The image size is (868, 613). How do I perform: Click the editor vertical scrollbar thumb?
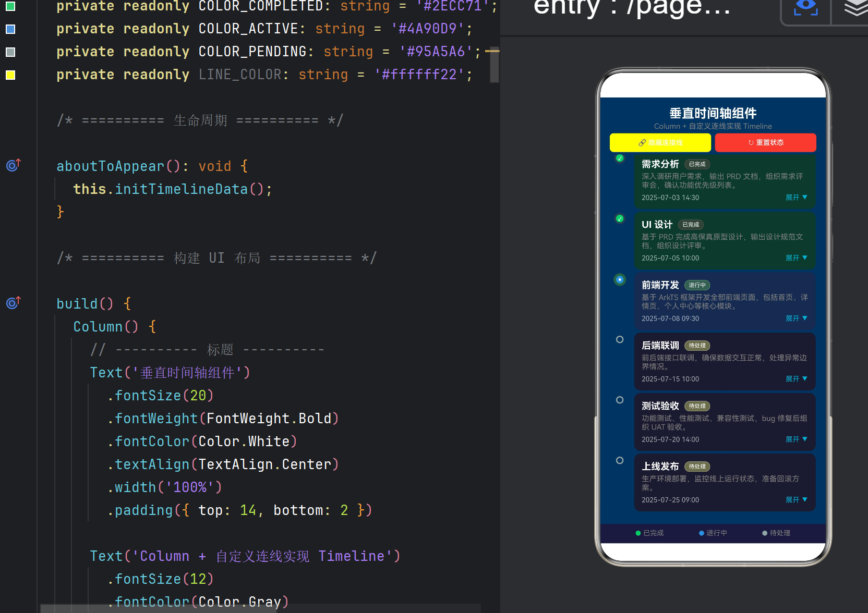pyautogui.click(x=495, y=66)
